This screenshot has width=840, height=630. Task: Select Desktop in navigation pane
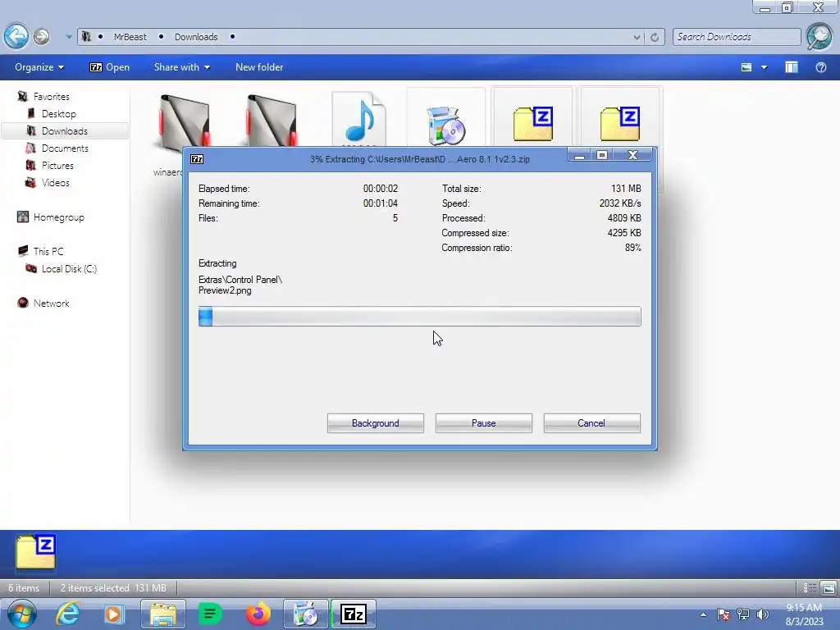coord(58,113)
